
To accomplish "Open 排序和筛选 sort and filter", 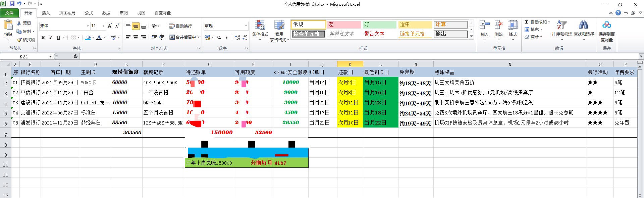I will click(562, 31).
